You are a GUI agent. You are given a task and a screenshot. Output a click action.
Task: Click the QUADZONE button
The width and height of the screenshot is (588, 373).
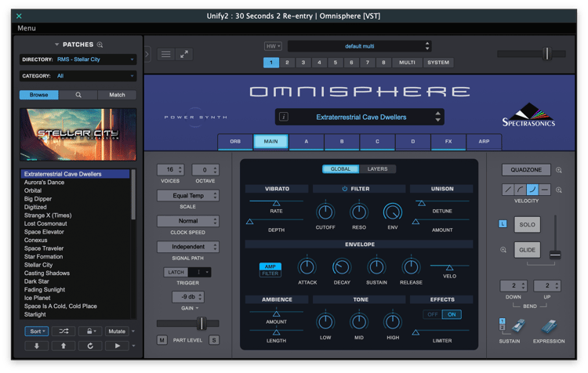(526, 170)
